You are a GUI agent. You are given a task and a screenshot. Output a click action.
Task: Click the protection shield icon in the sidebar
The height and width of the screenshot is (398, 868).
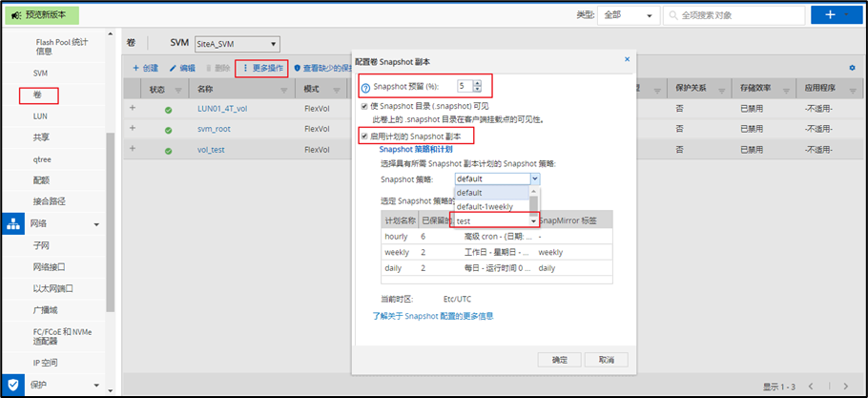(13, 385)
